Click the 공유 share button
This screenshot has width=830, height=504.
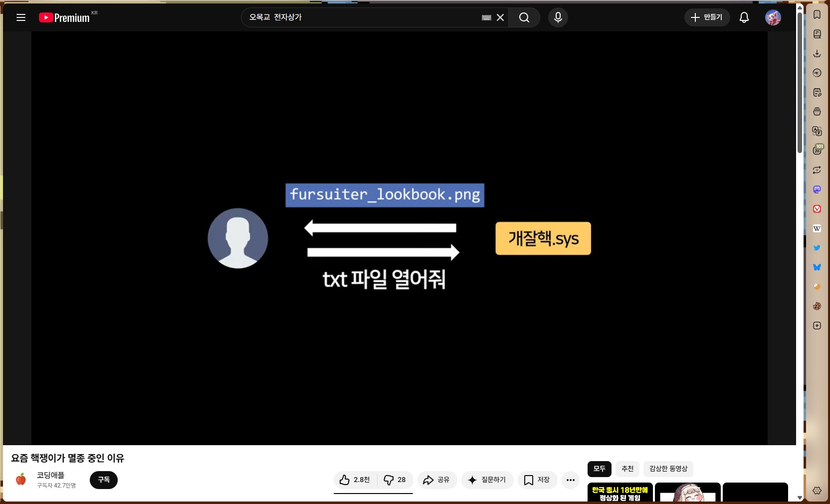[x=436, y=480]
